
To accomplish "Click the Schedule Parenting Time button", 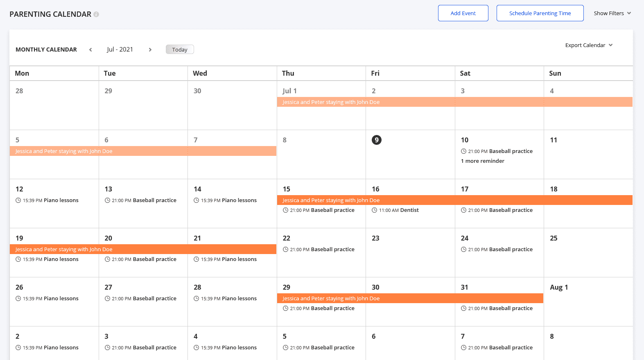I will click(x=540, y=13).
